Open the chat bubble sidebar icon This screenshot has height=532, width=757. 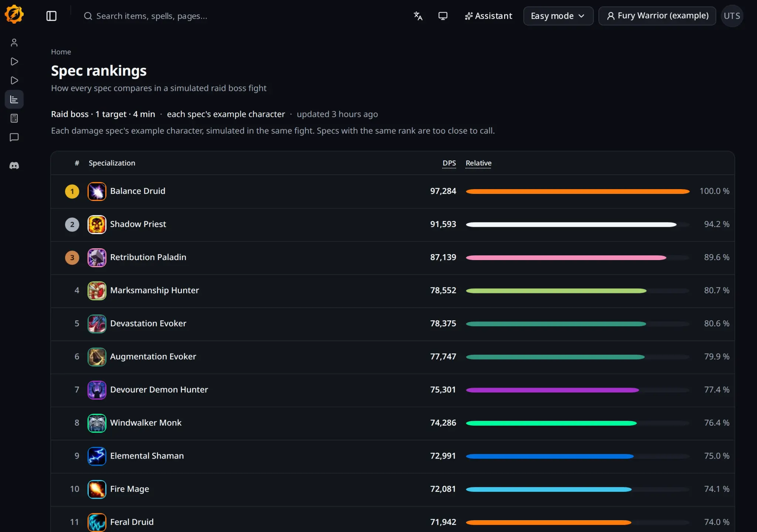(14, 137)
